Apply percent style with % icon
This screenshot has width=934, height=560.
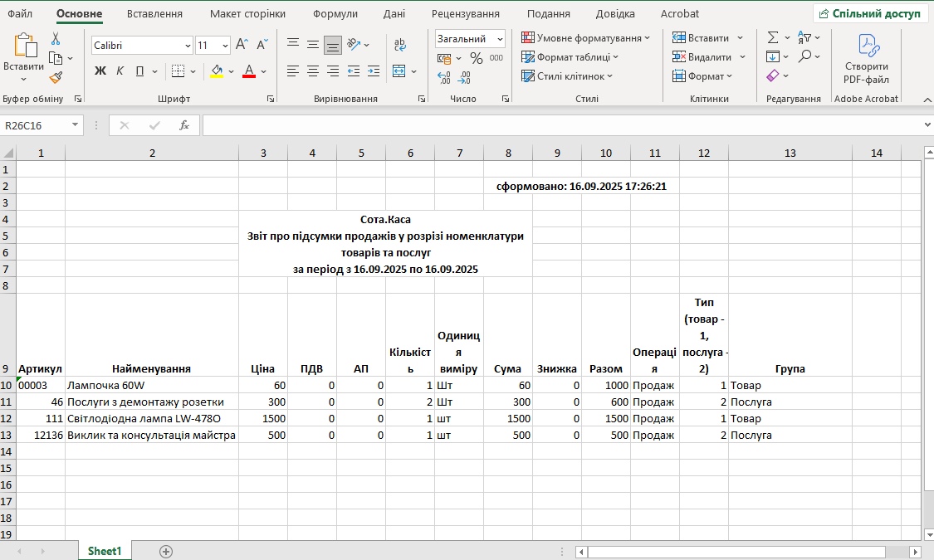click(476, 58)
